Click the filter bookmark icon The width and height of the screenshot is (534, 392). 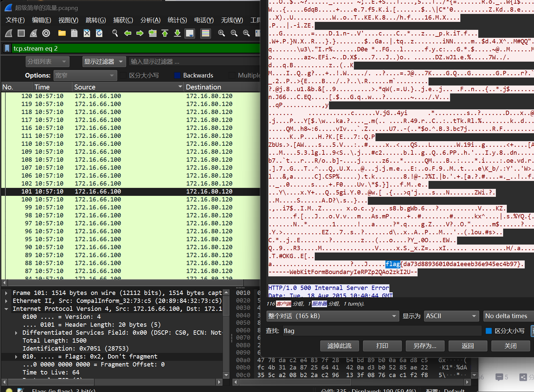[7, 48]
